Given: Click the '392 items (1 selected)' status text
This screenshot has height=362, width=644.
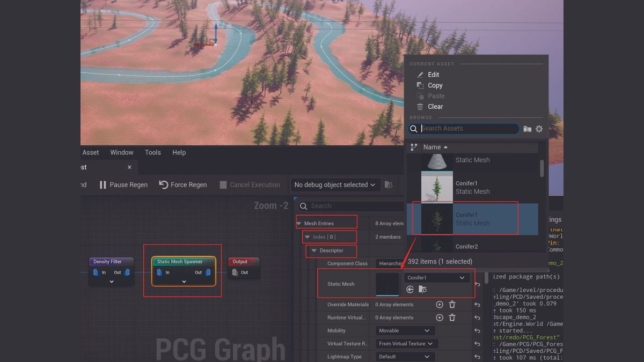Looking at the screenshot, I should [x=440, y=262].
